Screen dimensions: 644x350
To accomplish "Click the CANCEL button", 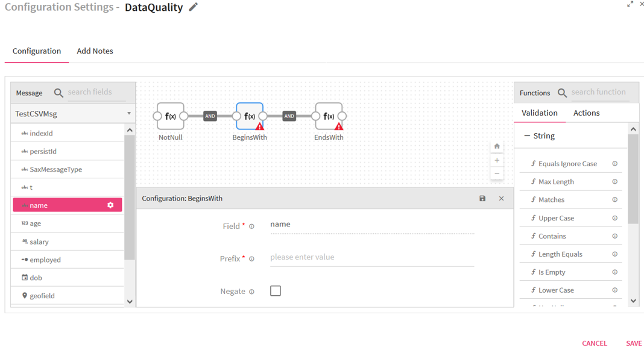I will click(595, 343).
